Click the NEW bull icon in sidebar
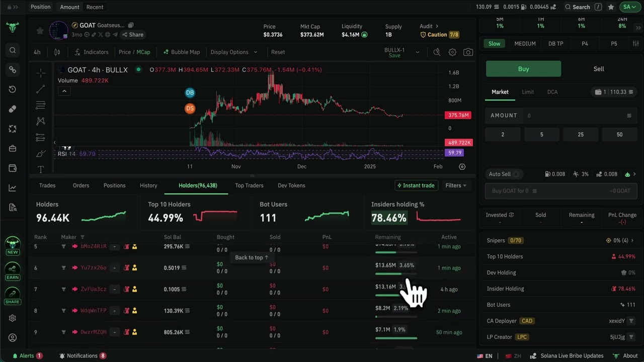 pyautogui.click(x=13, y=246)
